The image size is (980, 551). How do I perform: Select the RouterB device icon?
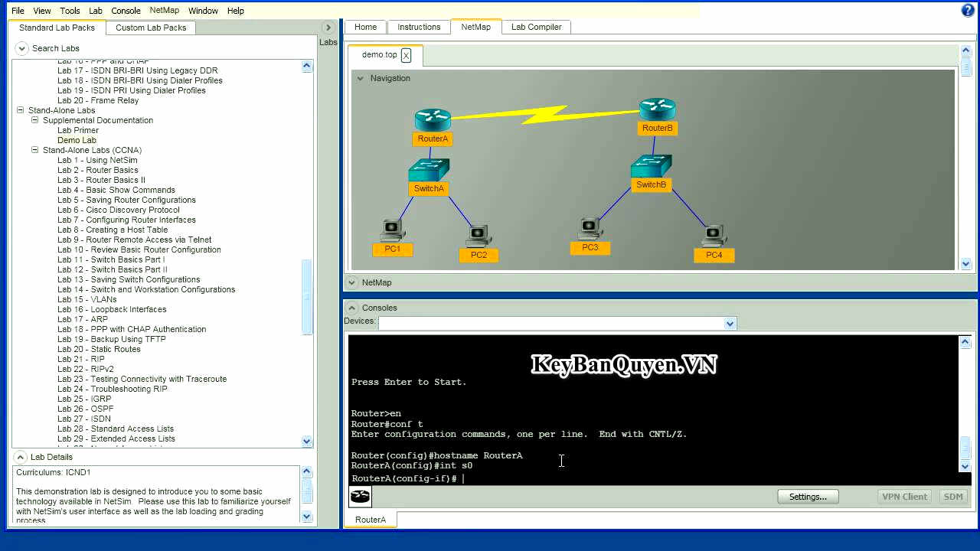[657, 107]
